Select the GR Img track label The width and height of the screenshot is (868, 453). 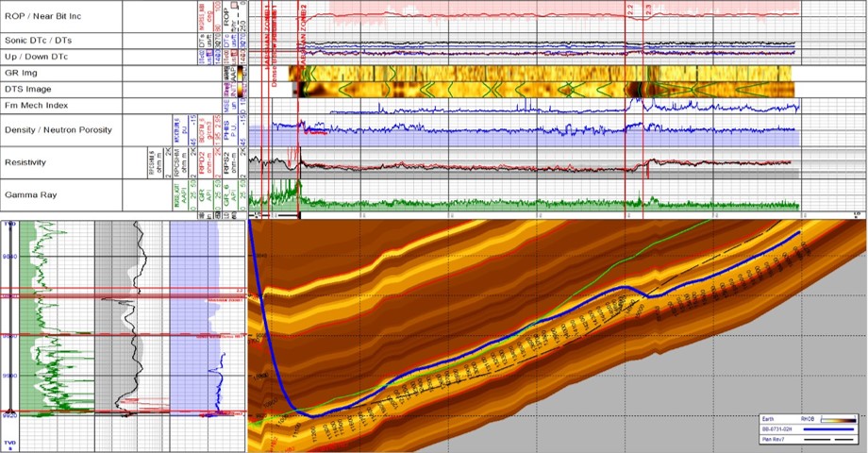[x=21, y=73]
